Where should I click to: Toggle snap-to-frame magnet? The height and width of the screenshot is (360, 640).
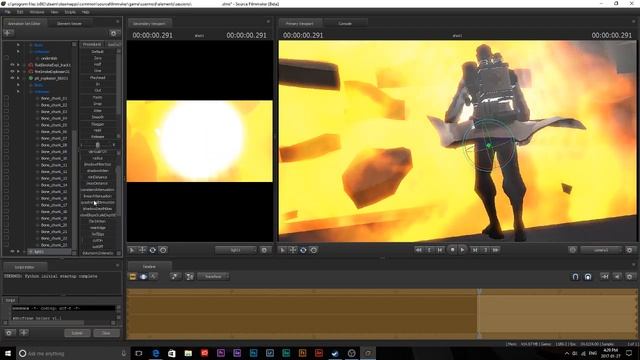tap(588, 277)
